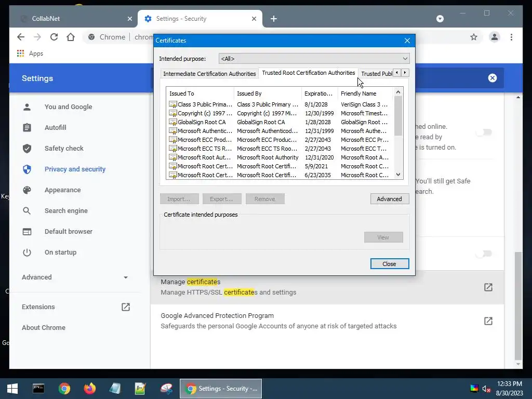Open the Chrome icon in taskbar
Screen dimensions: 532x399
pyautogui.click(x=64, y=389)
